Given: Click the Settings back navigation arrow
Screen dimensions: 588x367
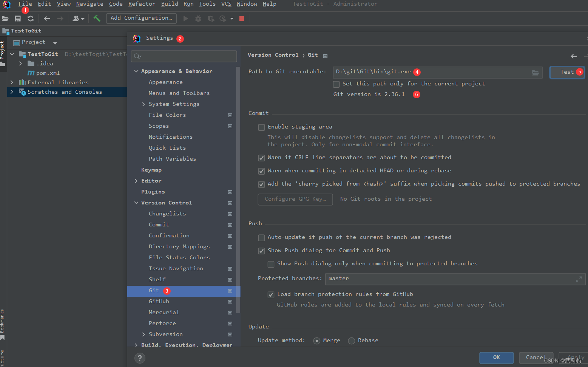Looking at the screenshot, I should (x=574, y=56).
